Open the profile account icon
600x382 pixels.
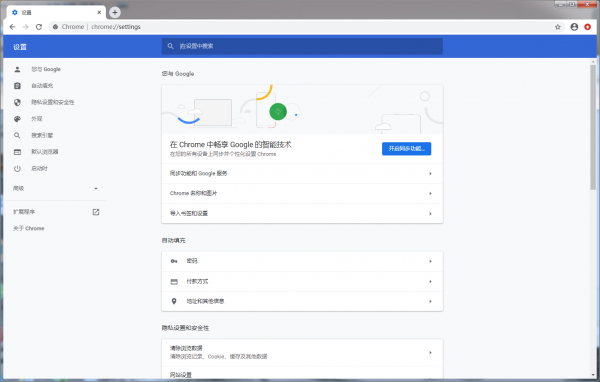(574, 27)
